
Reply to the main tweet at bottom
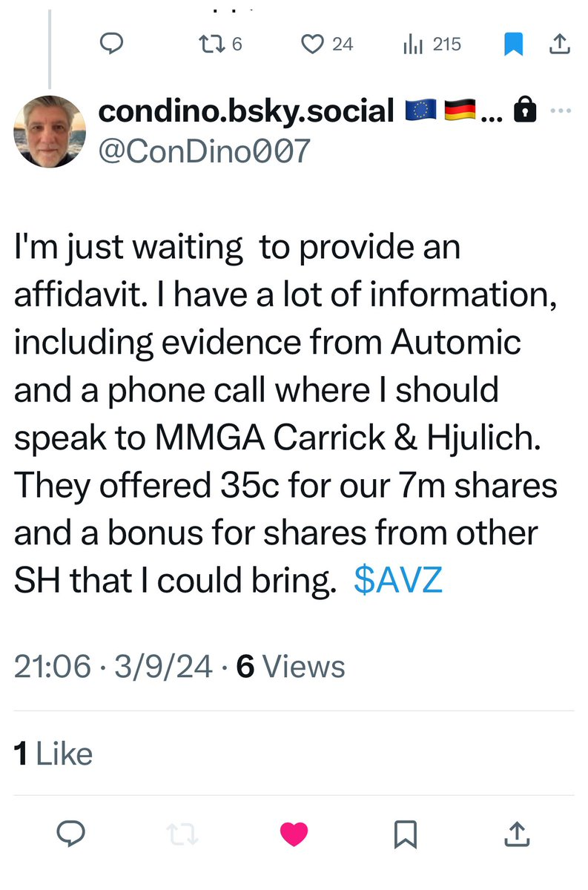71,835
